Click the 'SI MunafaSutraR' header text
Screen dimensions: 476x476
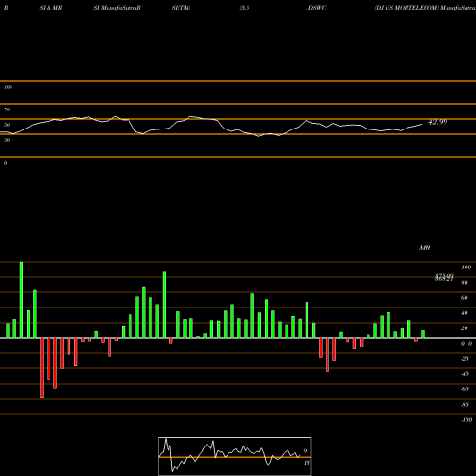117,8
